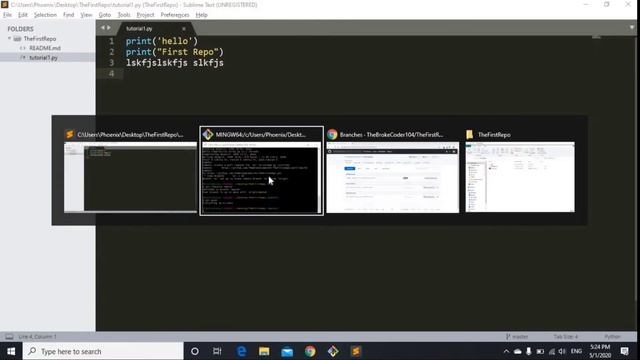Select tutorial1.py in the sidebar
The width and height of the screenshot is (640, 360).
coord(43,58)
